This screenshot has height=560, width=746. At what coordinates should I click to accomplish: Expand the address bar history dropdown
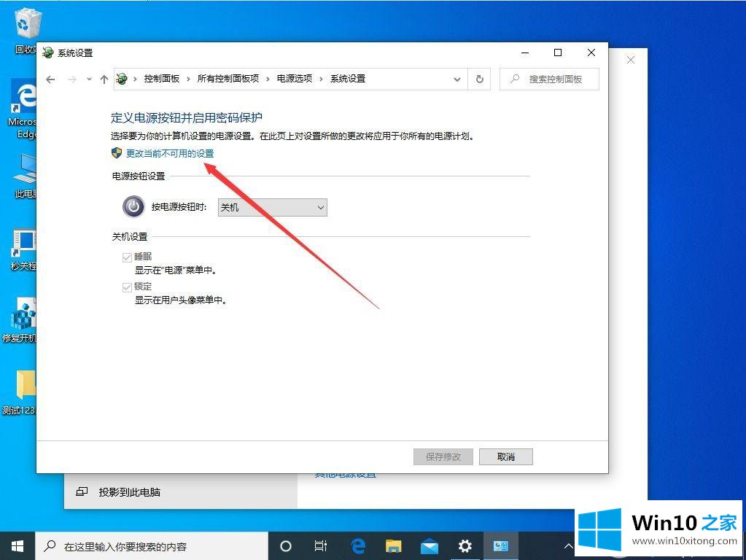456,79
